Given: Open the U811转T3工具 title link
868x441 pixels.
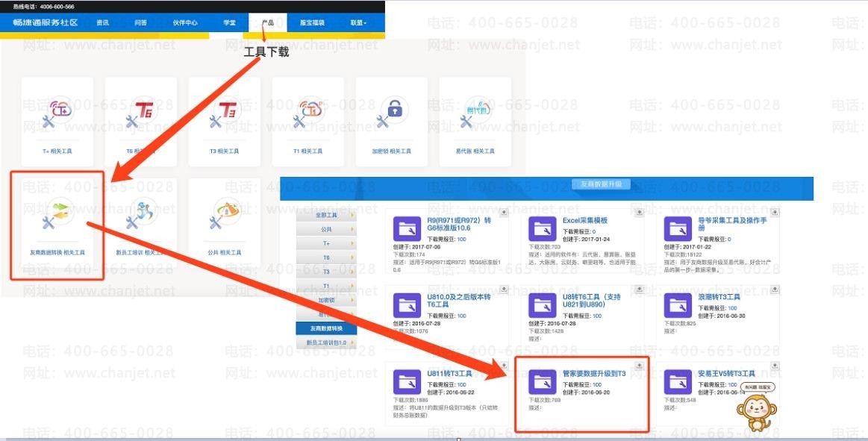Looking at the screenshot, I should coord(449,374).
